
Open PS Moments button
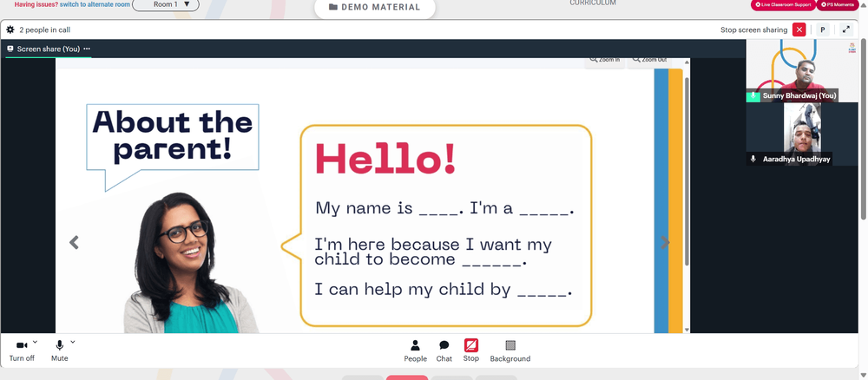click(838, 4)
